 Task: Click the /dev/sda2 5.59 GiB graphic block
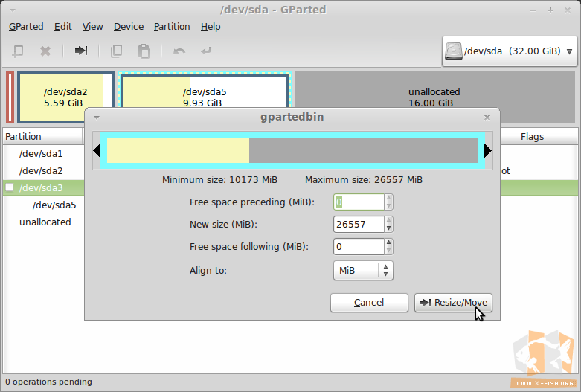(x=65, y=97)
